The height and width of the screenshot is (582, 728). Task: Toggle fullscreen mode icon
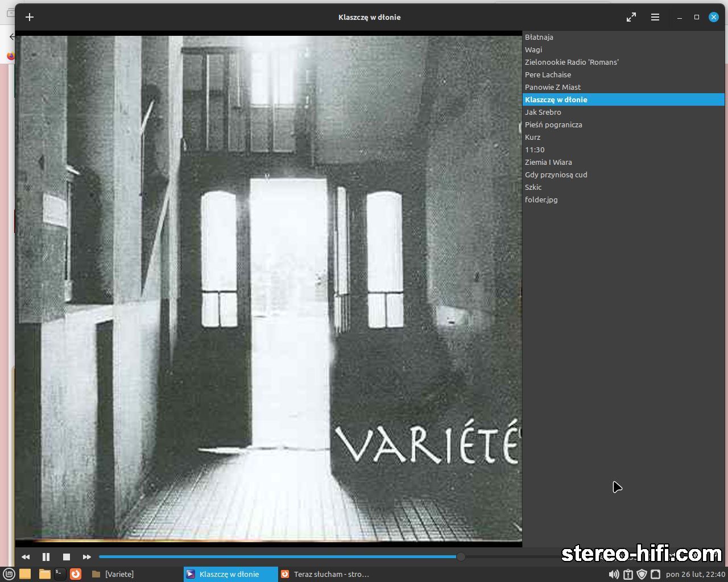(631, 17)
